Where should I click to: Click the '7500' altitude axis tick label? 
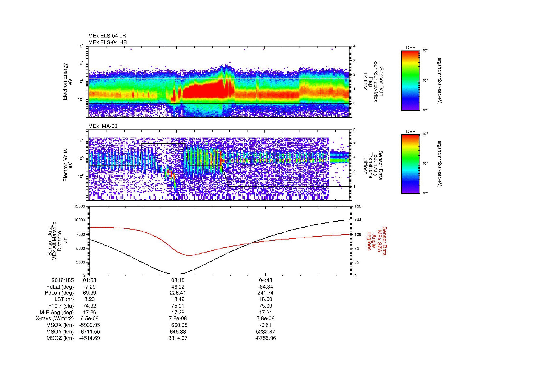pos(80,234)
